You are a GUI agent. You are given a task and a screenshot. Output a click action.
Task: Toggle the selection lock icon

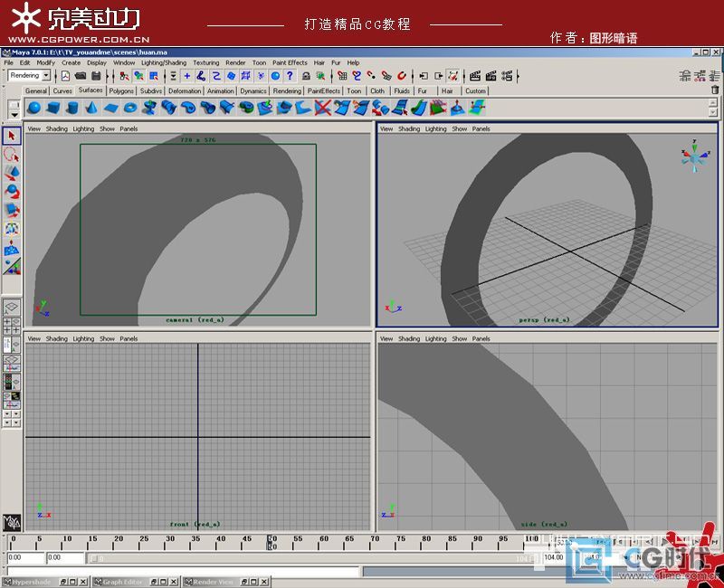coord(306,76)
